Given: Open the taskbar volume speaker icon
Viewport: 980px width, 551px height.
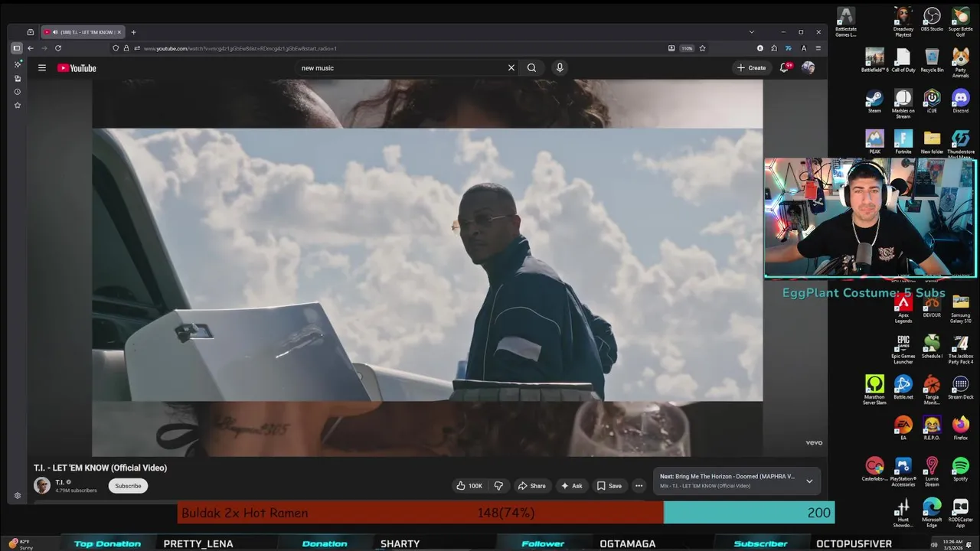Looking at the screenshot, I should pyautogui.click(x=935, y=544).
